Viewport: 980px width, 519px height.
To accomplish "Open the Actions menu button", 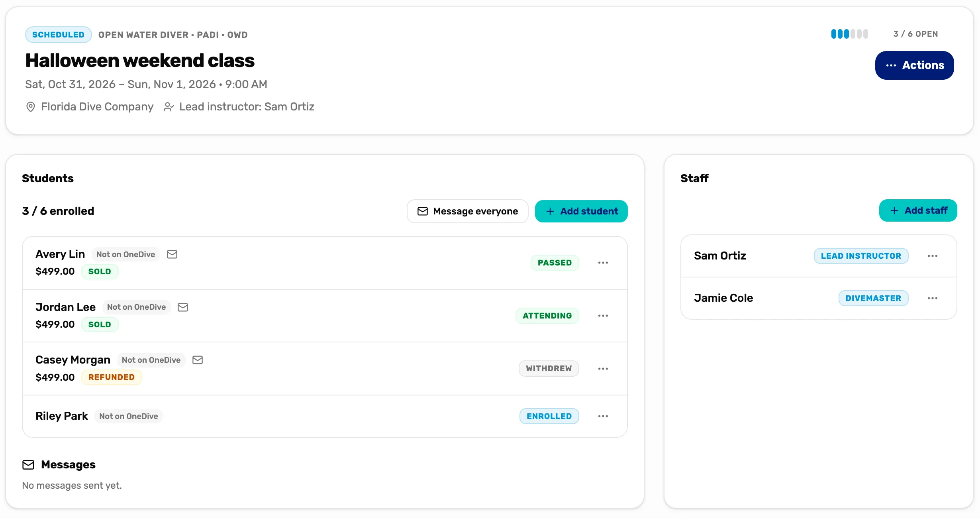I will click(x=914, y=65).
